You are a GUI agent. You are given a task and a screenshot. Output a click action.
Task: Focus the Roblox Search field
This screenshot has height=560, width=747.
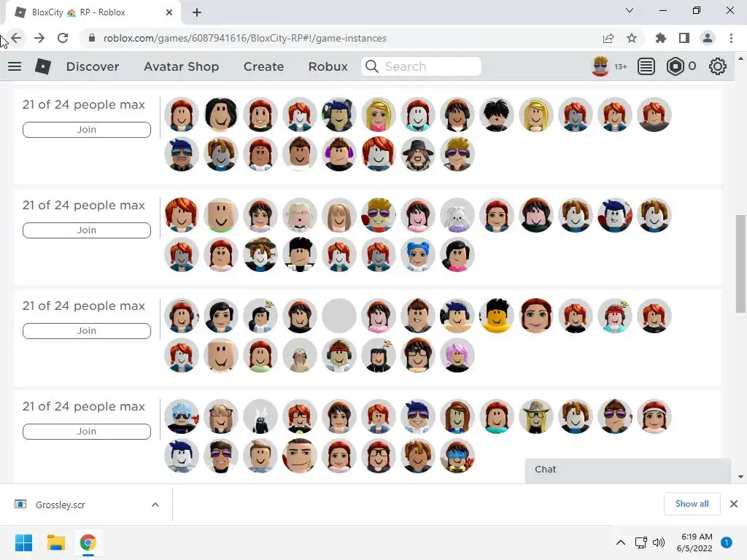(421, 66)
